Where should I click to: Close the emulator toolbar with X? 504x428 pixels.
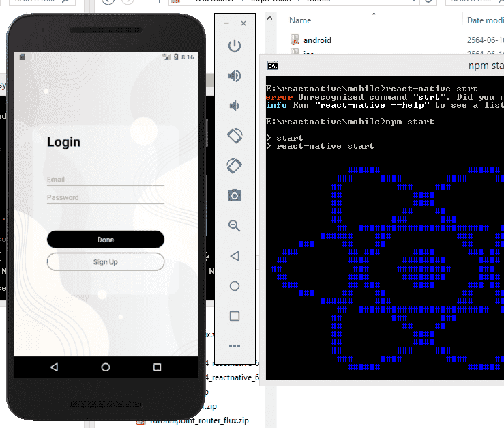tap(243, 23)
